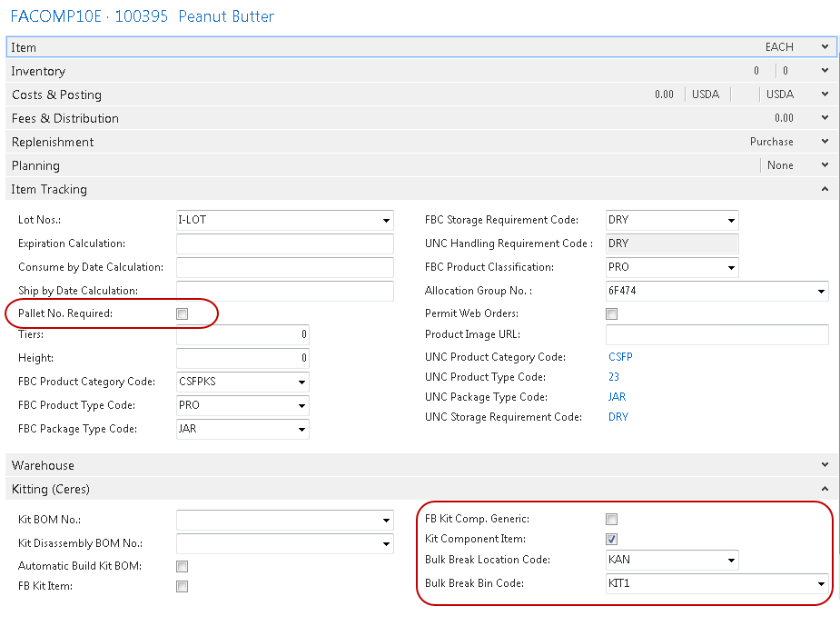Expand the Inventory section
The height and width of the screenshot is (626, 840).
825,71
